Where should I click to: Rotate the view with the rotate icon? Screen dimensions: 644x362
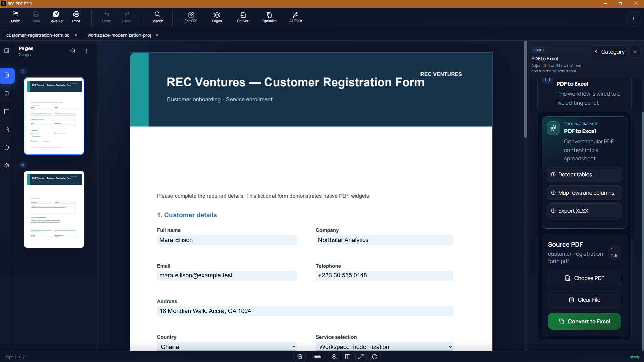[x=375, y=357]
